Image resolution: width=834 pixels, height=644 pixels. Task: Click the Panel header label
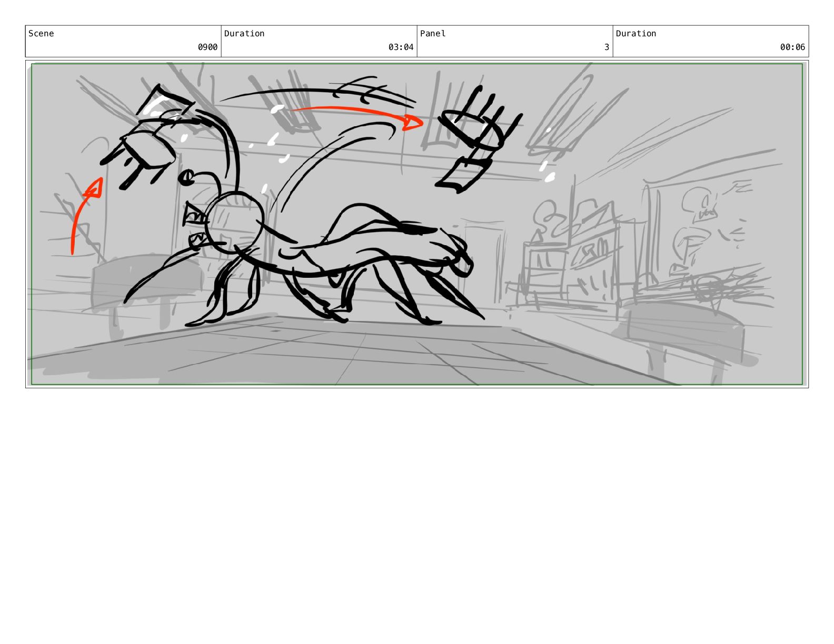(433, 34)
